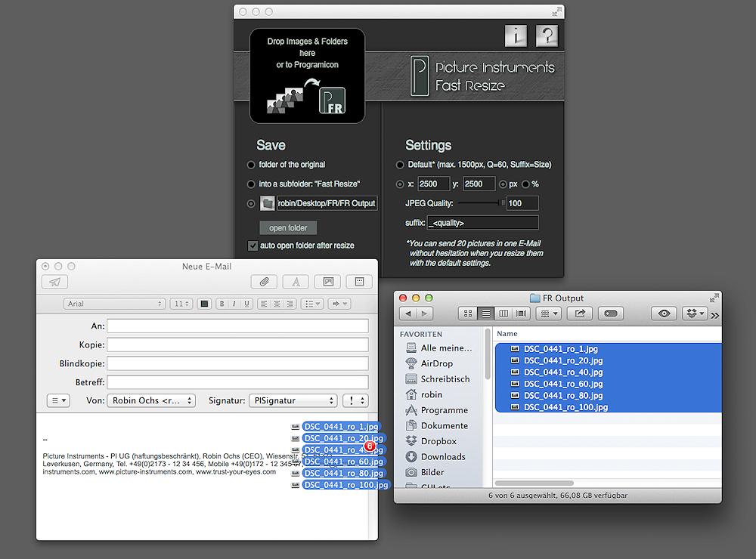This screenshot has width=756, height=559.
Task: Select the custom output folder radio button
Action: [x=251, y=204]
